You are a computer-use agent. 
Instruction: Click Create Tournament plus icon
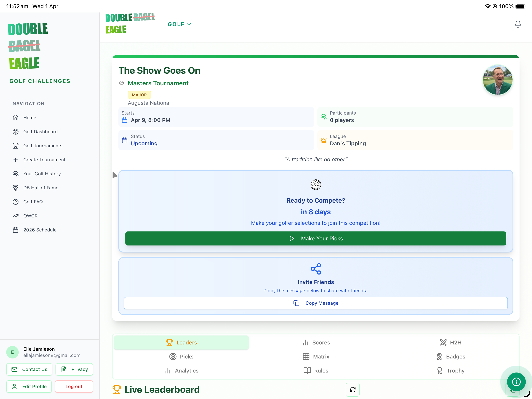tap(16, 160)
